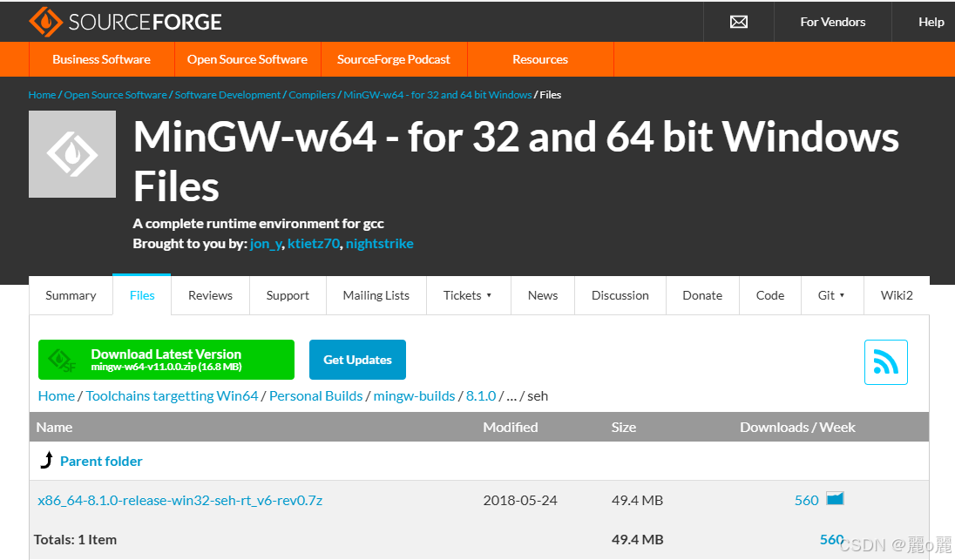Open the Code tab
This screenshot has height=560, width=955.
click(770, 295)
